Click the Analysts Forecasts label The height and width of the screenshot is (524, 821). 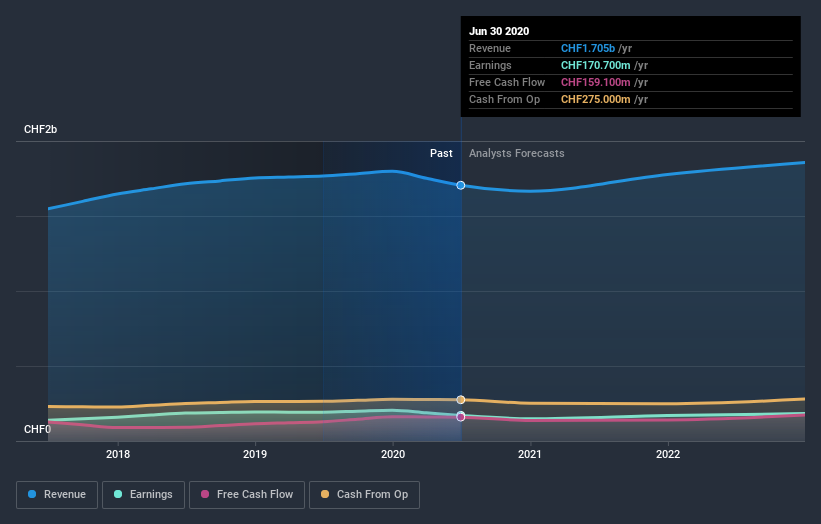click(517, 153)
